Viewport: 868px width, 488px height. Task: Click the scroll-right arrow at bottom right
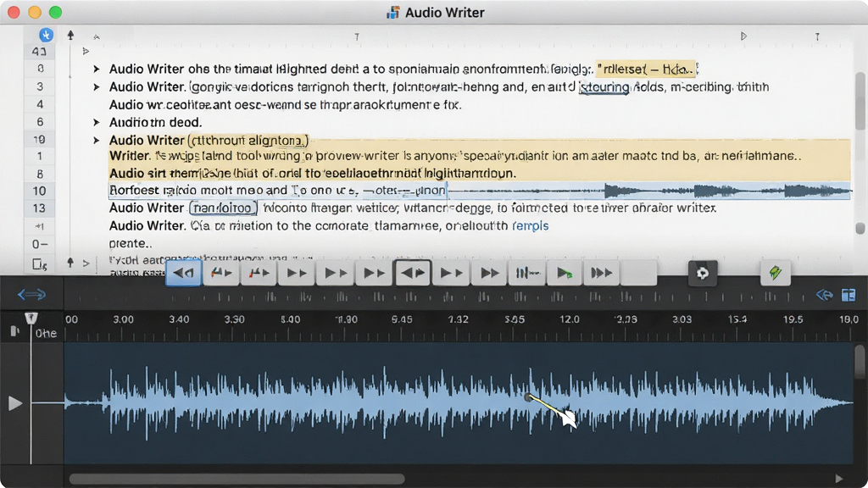click(x=839, y=479)
